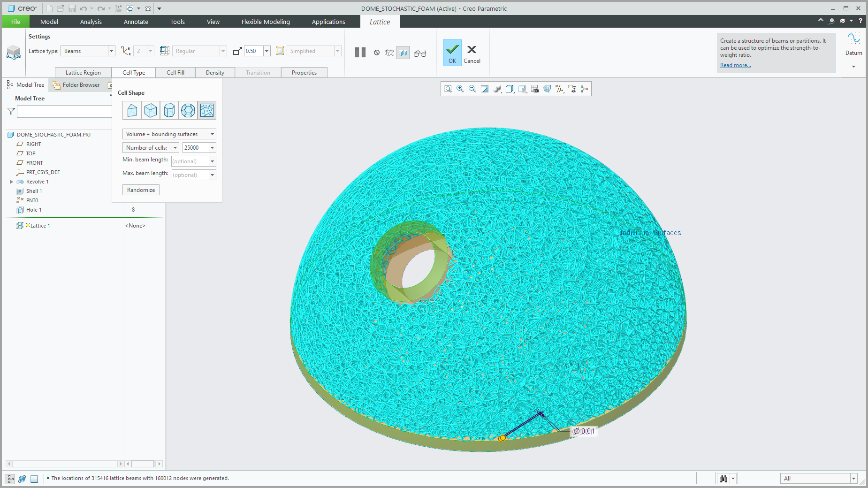Open the Lattice type dropdown
This screenshot has height=488, width=868.
tap(88, 51)
